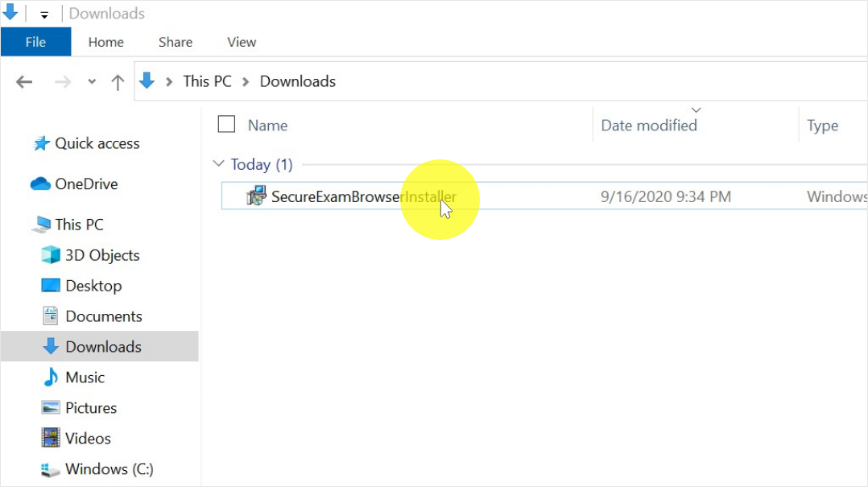Open the Share ribbon tab
868x487 pixels.
pyautogui.click(x=176, y=42)
